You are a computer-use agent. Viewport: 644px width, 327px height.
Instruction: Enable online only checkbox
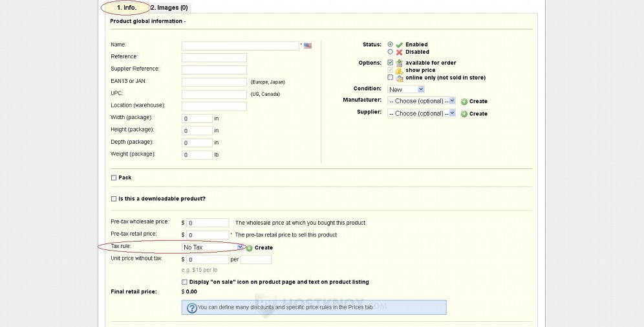pos(390,77)
